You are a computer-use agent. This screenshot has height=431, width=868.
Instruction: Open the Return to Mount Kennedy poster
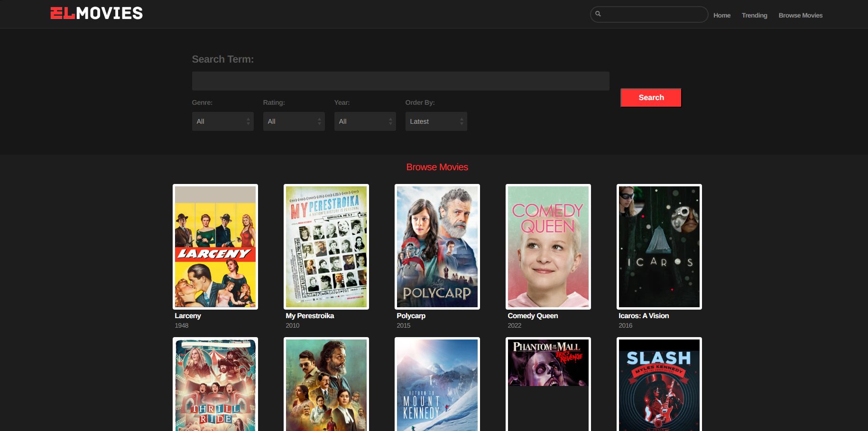[x=437, y=384]
